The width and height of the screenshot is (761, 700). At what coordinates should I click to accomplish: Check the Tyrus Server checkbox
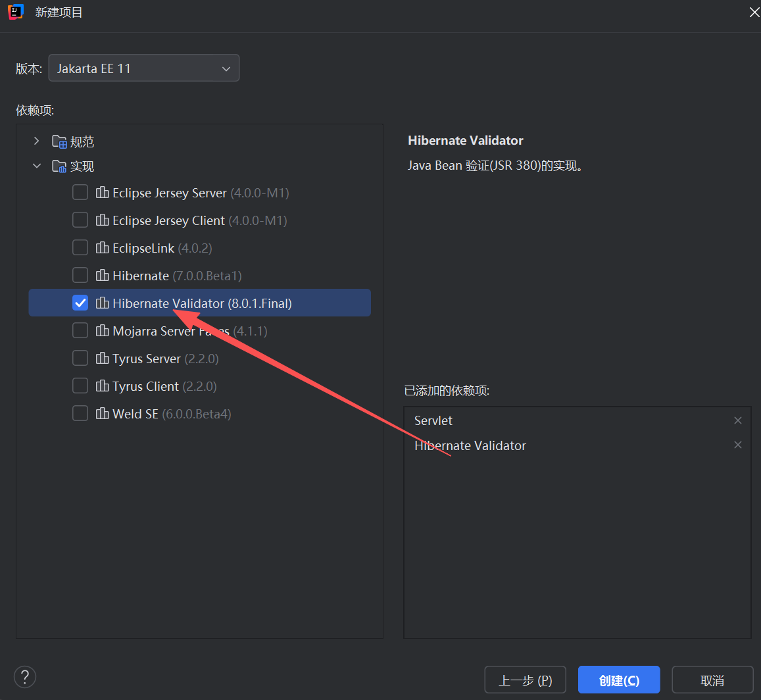[x=80, y=359]
